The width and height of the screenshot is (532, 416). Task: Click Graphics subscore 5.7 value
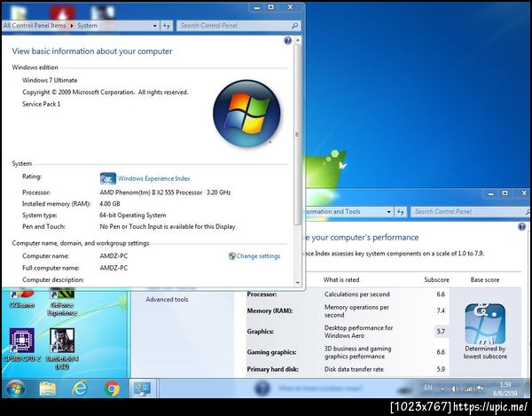click(441, 332)
